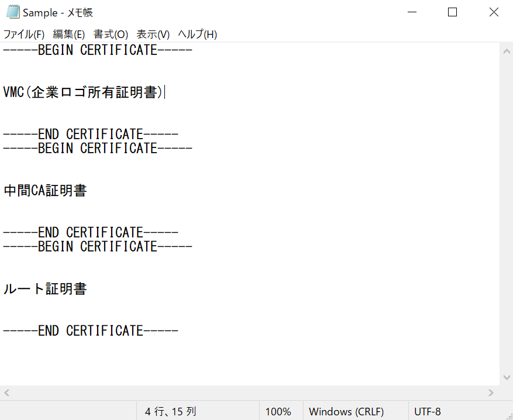Open the 書式(O) menu
Viewport: 513px width, 420px height.
[x=111, y=35]
